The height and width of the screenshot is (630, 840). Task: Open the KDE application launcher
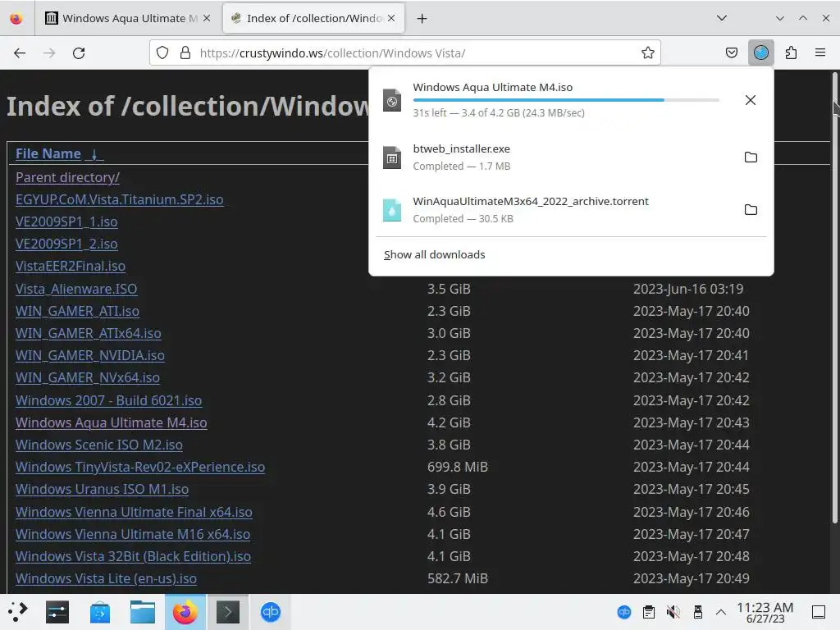17,612
